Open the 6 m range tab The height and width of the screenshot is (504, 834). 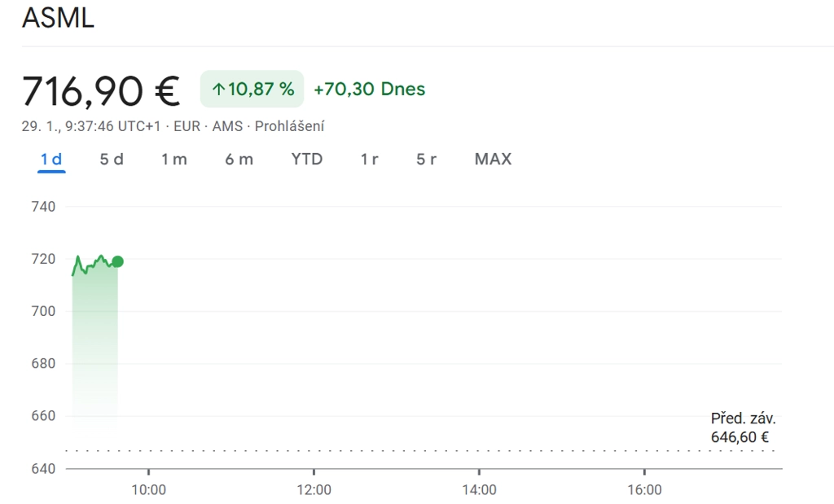coord(239,160)
